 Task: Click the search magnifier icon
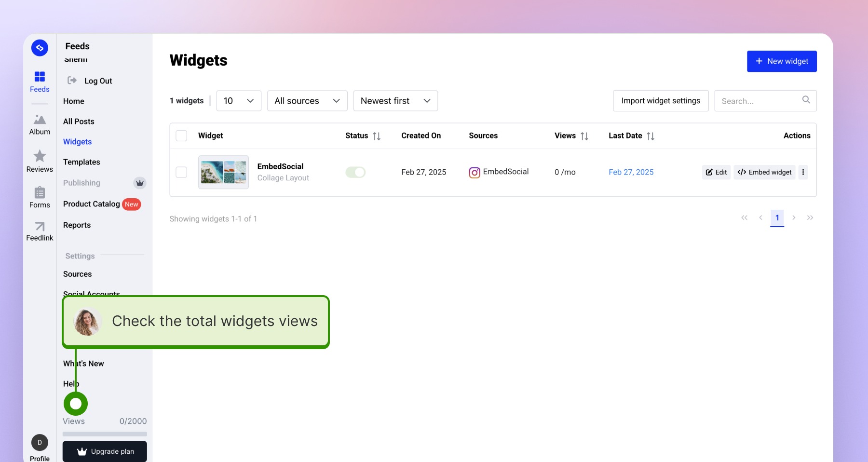coord(806,100)
